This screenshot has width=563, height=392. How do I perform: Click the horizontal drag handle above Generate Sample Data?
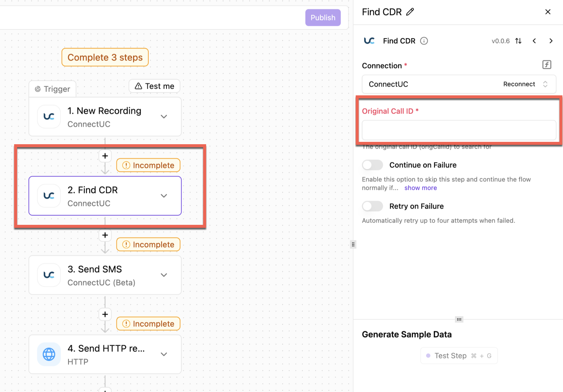[x=459, y=319]
